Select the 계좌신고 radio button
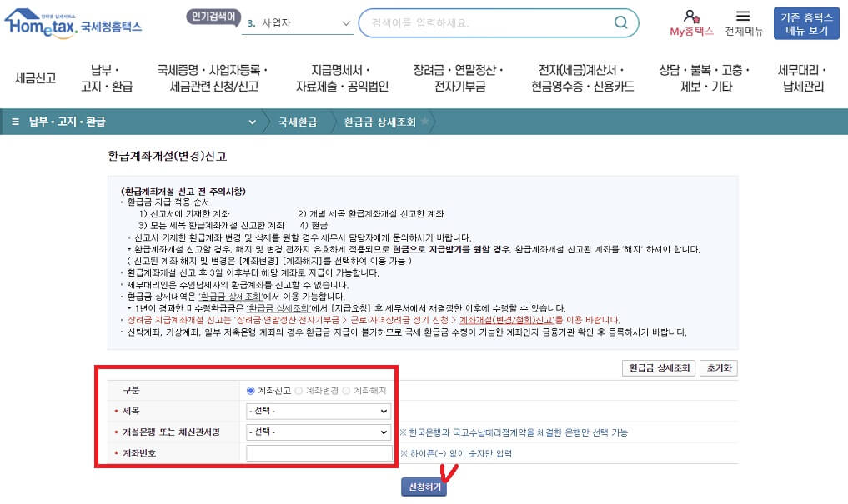The image size is (848, 504). (x=251, y=391)
